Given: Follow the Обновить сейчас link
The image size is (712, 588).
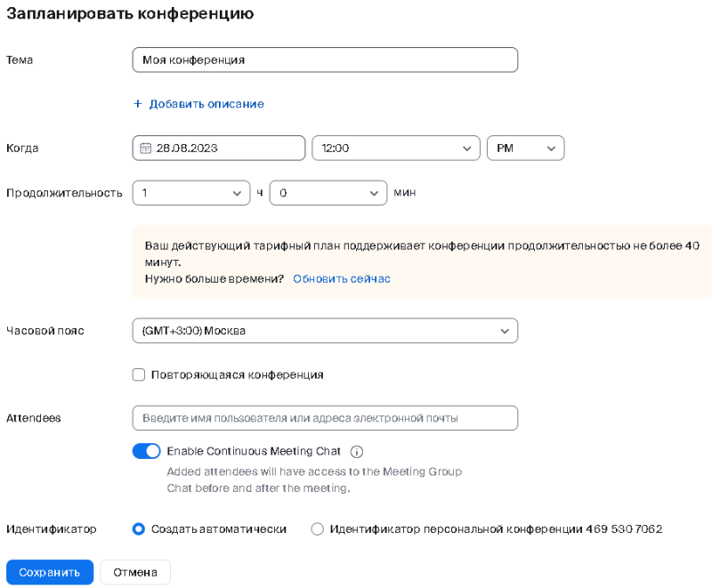Looking at the screenshot, I should 342,278.
